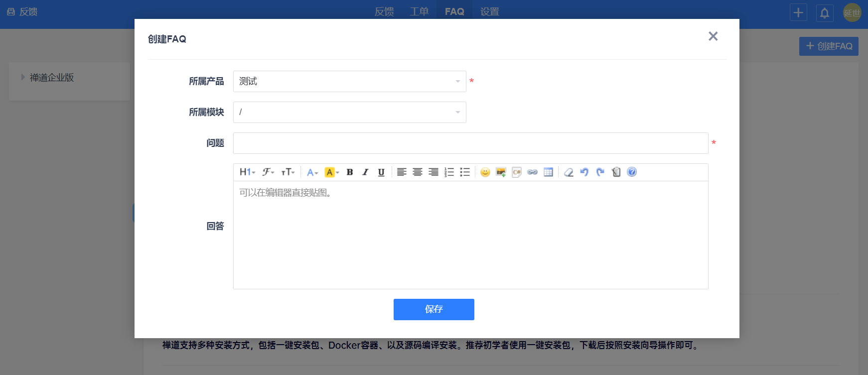Save the FAQ with 保存 button
This screenshot has width=868, height=375.
(434, 309)
